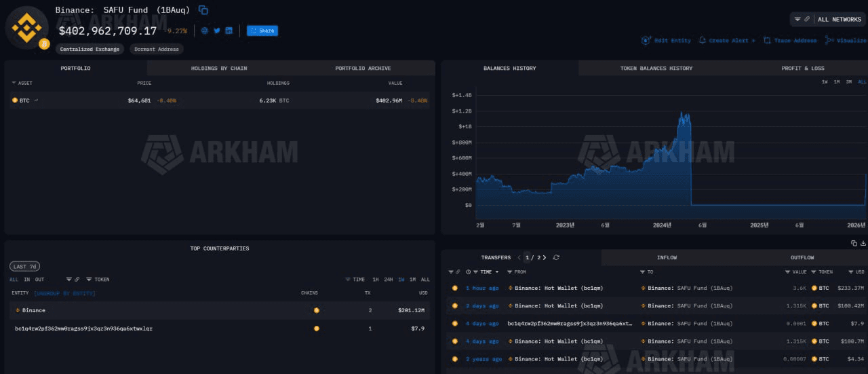Select 1M range on balances chart
Screen dimensions: 868x374
[x=837, y=82]
